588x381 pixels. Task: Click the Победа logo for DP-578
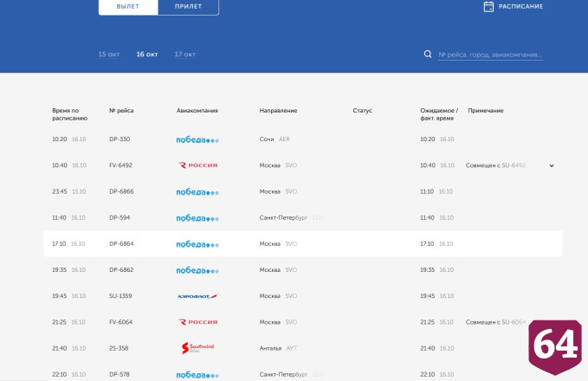click(197, 375)
